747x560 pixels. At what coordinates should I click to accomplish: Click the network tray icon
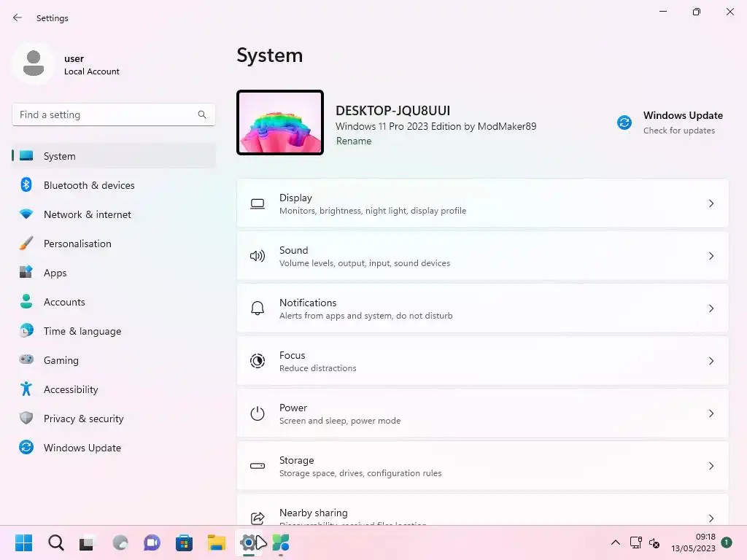click(635, 542)
